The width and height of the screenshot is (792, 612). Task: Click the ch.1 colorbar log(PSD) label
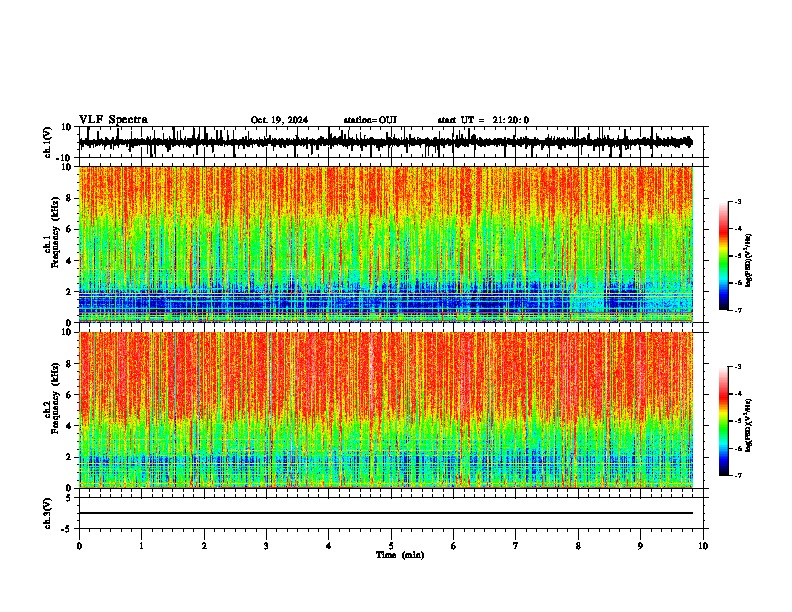click(x=748, y=261)
